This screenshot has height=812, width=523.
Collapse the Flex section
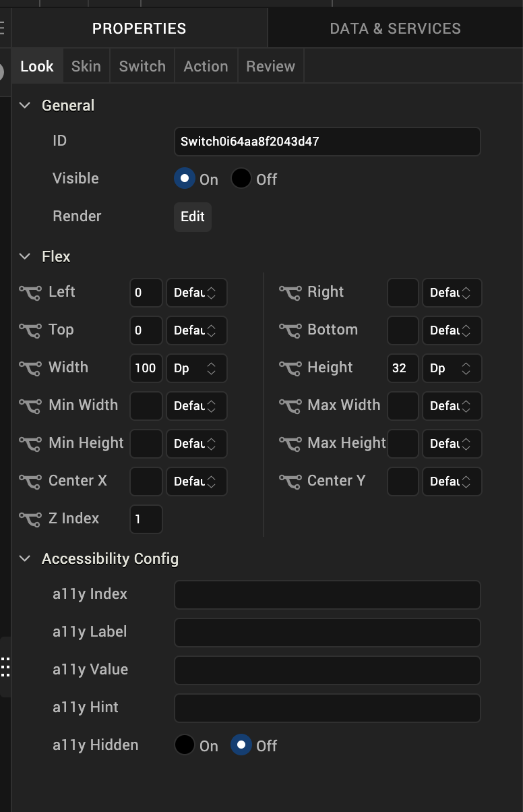26,256
